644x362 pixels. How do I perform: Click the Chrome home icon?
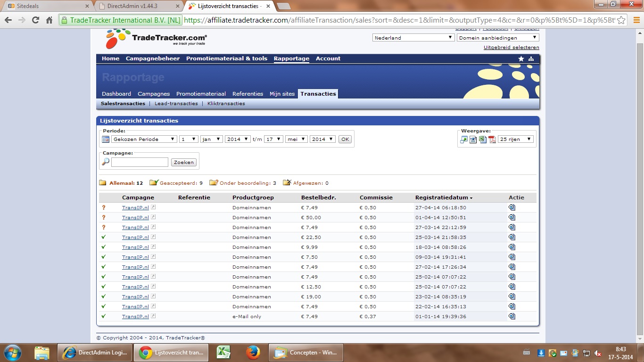pyautogui.click(x=49, y=20)
